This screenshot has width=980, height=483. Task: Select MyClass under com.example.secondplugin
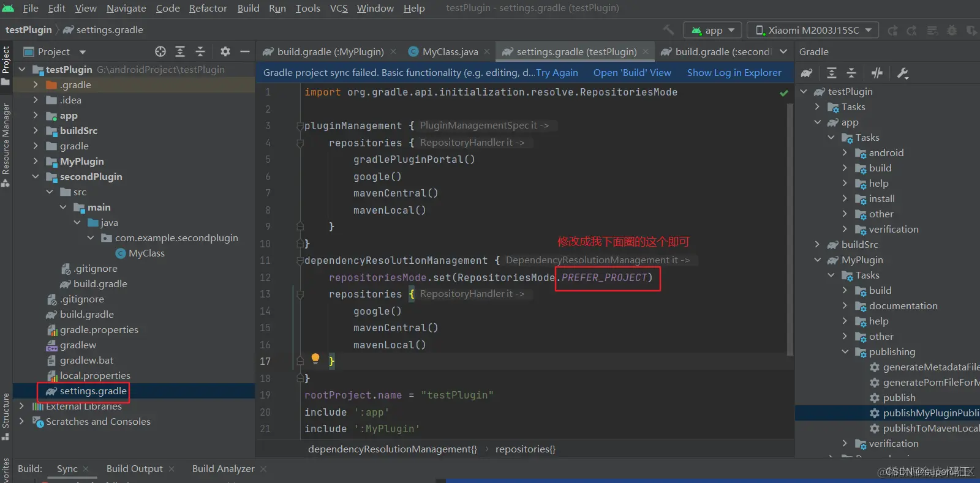click(x=146, y=253)
